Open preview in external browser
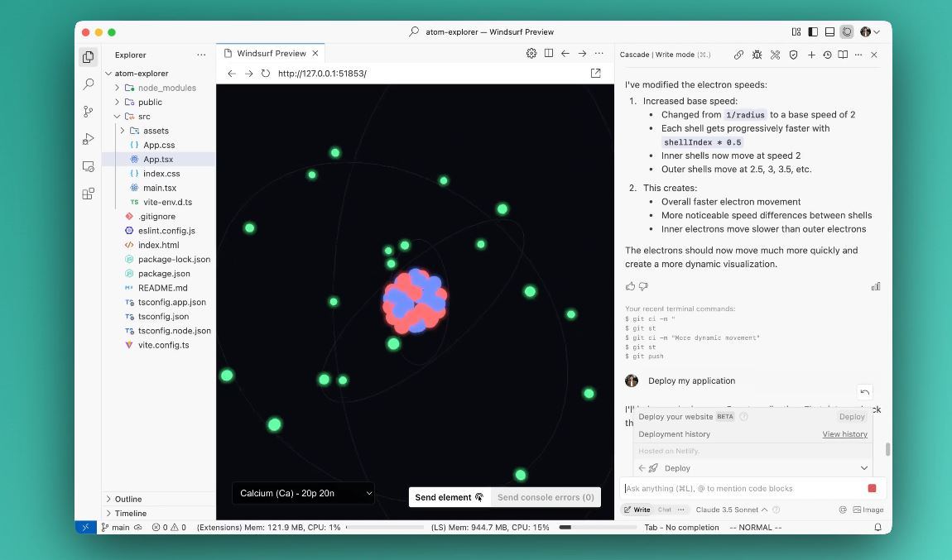The width and height of the screenshot is (952, 560). click(x=595, y=73)
